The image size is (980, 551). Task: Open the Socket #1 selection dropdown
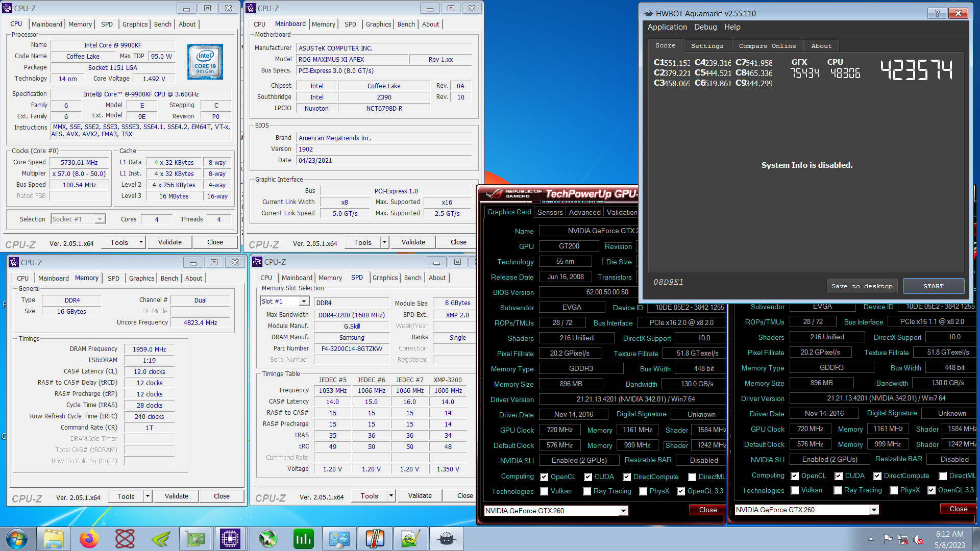[78, 219]
